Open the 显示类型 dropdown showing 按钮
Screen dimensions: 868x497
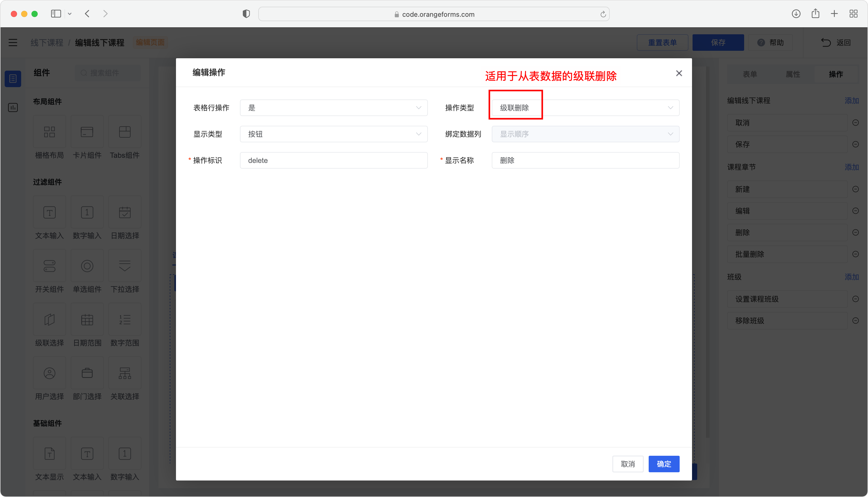(x=333, y=134)
